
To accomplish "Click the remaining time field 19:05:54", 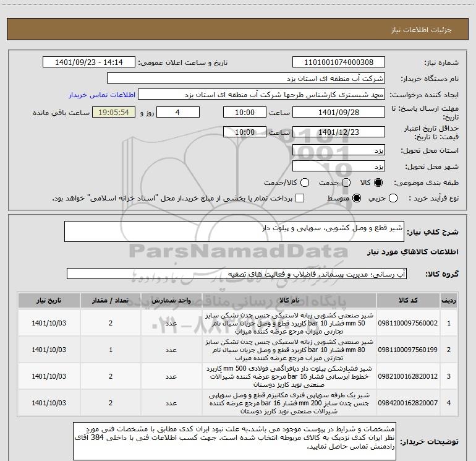I will [x=114, y=112].
